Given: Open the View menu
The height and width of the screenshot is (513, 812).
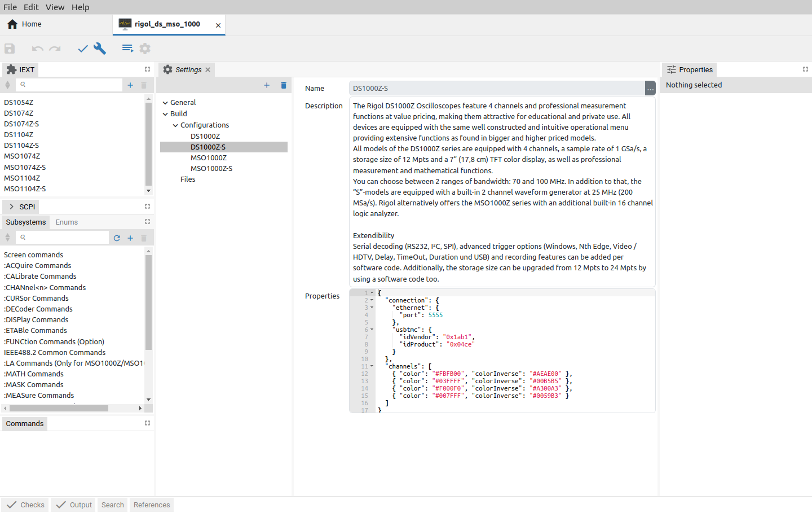Looking at the screenshot, I should pyautogui.click(x=55, y=7).
